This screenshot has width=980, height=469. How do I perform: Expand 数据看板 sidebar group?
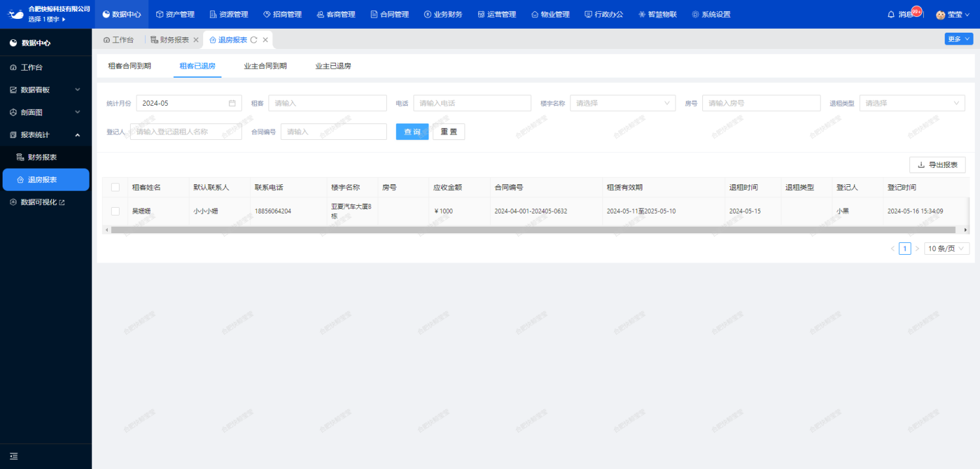coord(46,89)
